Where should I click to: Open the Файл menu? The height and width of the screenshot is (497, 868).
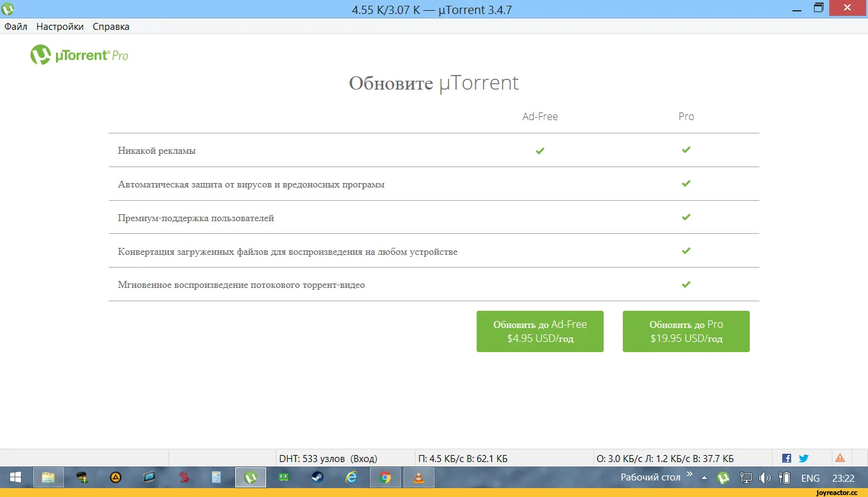click(x=16, y=27)
